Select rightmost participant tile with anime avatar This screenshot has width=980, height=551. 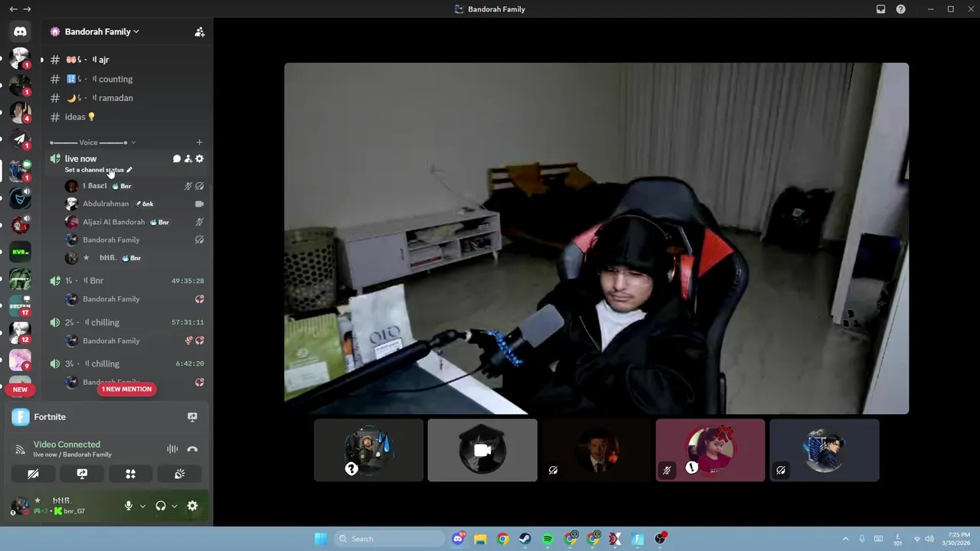click(x=824, y=450)
